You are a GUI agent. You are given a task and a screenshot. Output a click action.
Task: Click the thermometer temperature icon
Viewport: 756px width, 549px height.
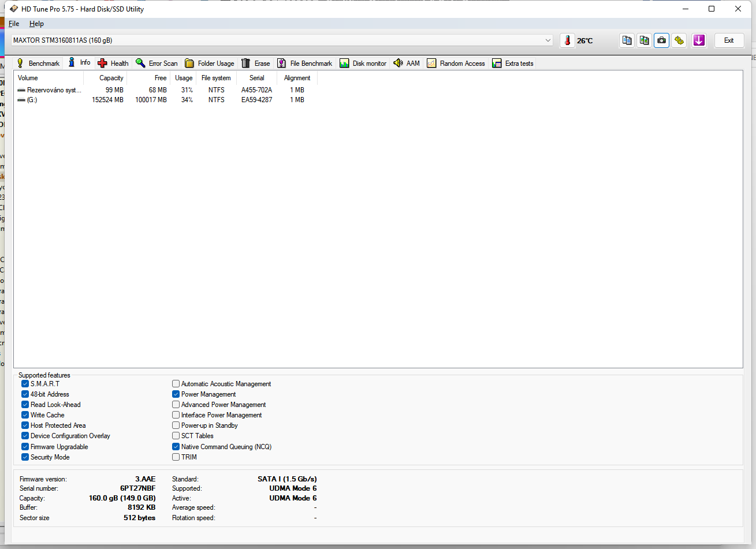[567, 40]
